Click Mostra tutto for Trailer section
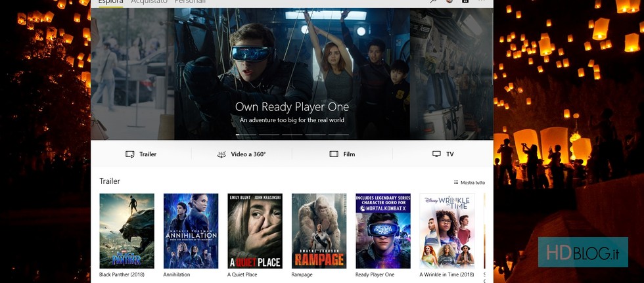The width and height of the screenshot is (644, 283). (x=469, y=183)
